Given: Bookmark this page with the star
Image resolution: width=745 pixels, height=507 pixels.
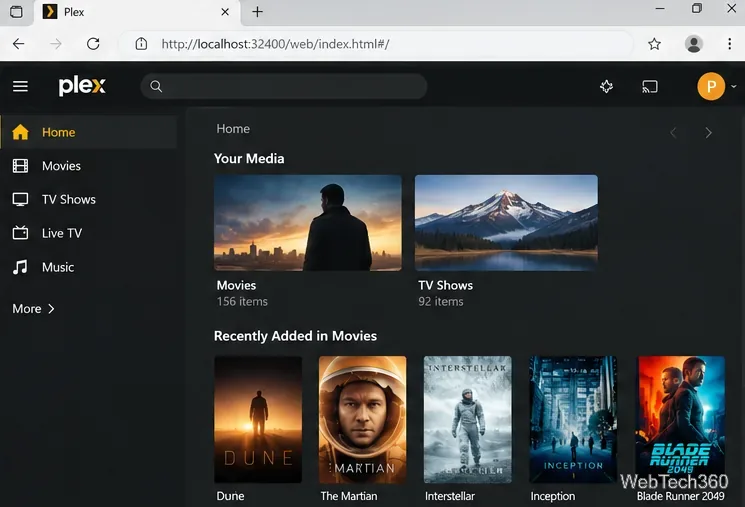Looking at the screenshot, I should click(654, 44).
